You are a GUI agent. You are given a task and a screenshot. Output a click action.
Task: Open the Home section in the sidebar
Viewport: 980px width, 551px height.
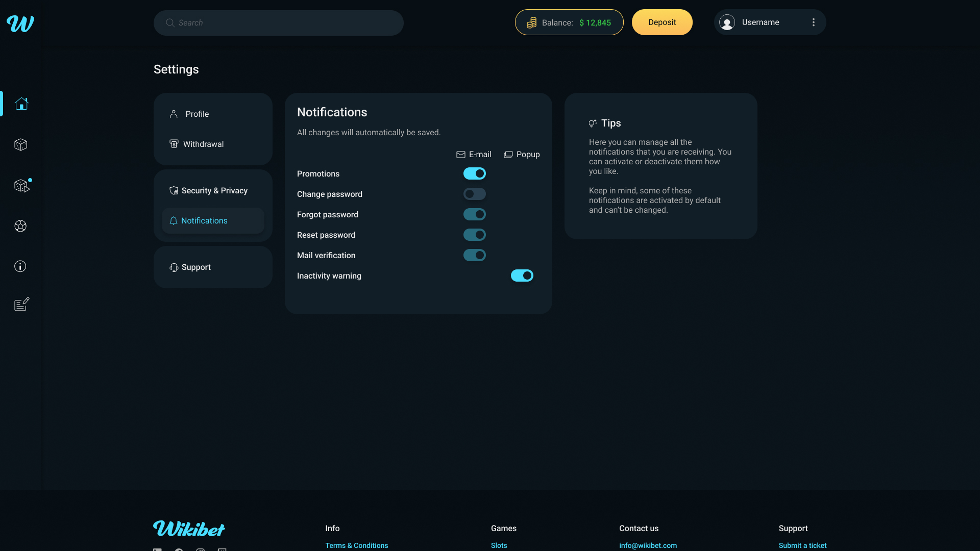pos(21,104)
